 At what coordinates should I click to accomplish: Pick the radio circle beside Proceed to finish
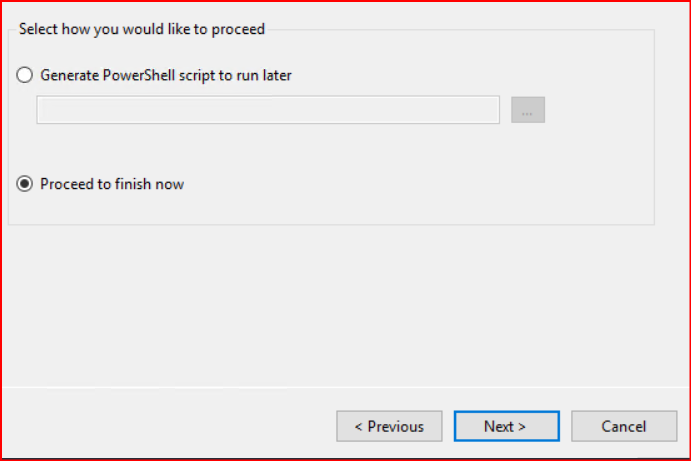coord(25,184)
